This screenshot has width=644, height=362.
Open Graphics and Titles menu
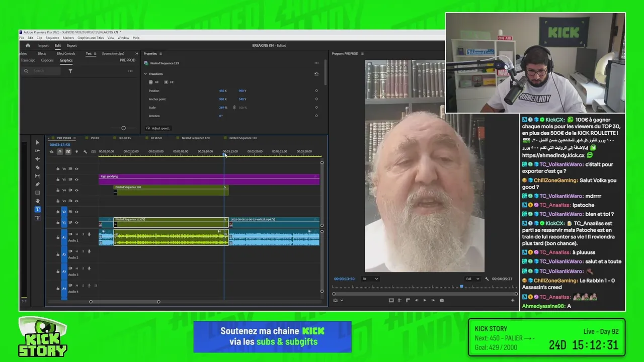pos(91,38)
